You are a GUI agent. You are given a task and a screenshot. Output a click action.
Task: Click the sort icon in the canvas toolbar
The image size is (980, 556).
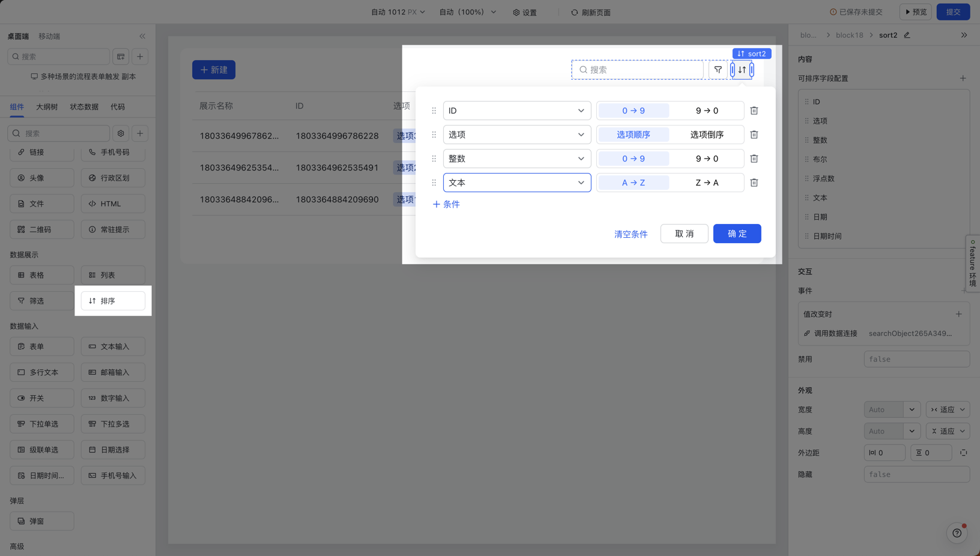(x=742, y=70)
